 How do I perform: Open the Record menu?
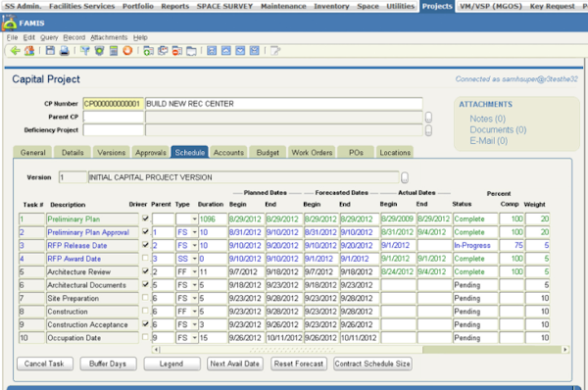point(73,37)
